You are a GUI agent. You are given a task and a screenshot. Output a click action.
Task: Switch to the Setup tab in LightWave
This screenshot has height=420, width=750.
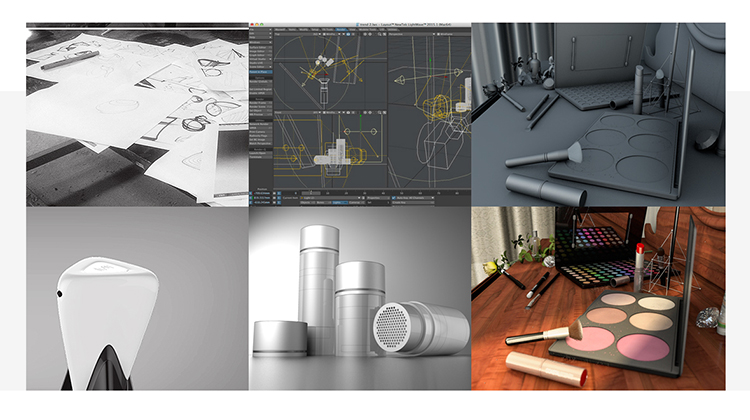[316, 30]
